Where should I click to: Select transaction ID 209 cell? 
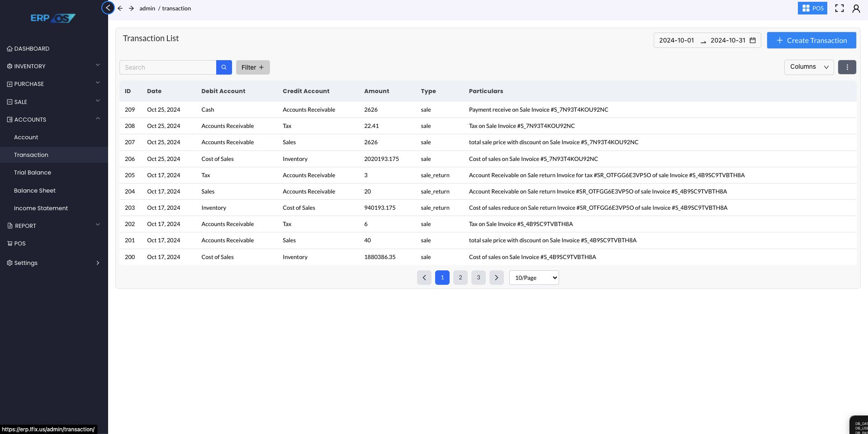[130, 109]
